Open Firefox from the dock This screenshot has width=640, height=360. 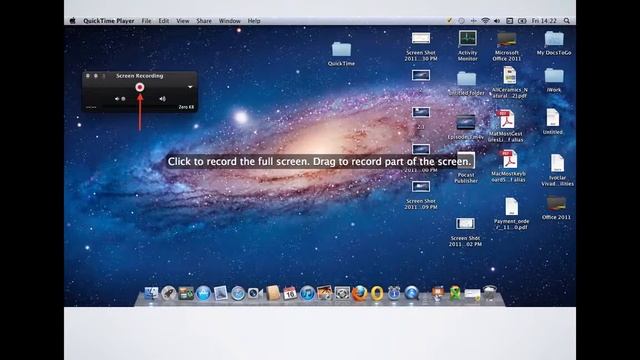[x=360, y=293]
